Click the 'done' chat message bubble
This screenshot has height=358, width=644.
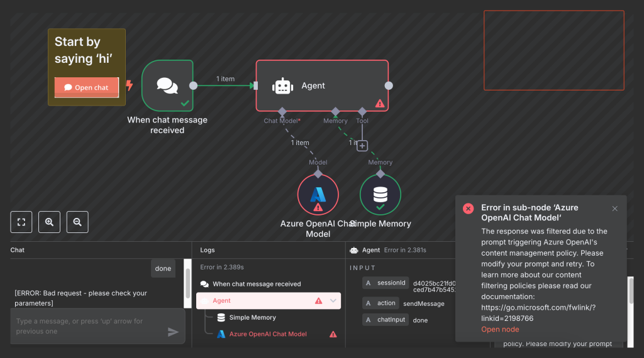[163, 269]
